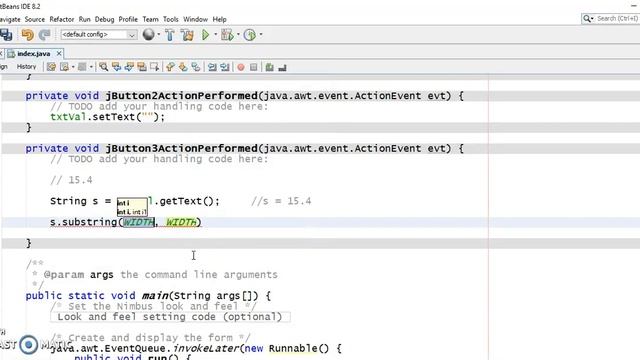Click the Find Selection magnifier icon
Viewport: 640px width, 360px height.
[x=104, y=67]
